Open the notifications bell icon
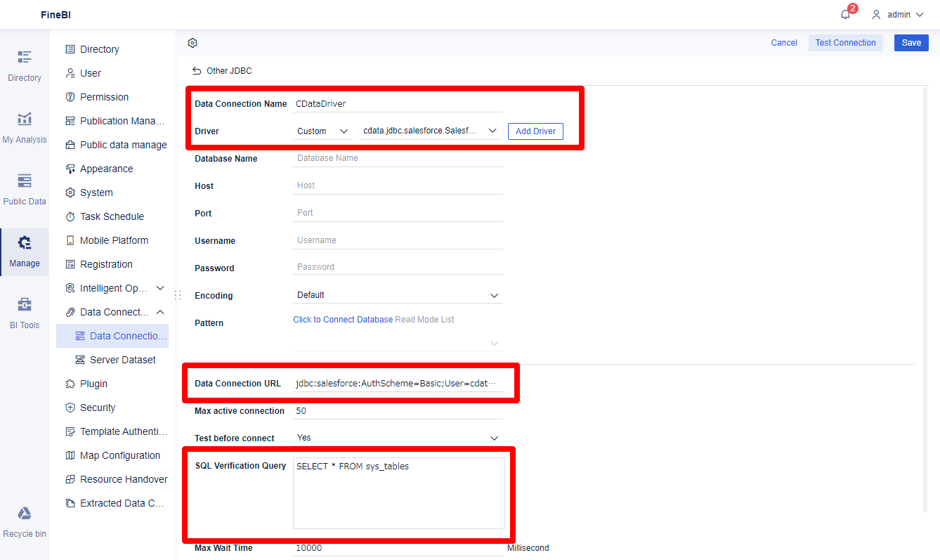The width and height of the screenshot is (940, 560). (845, 15)
